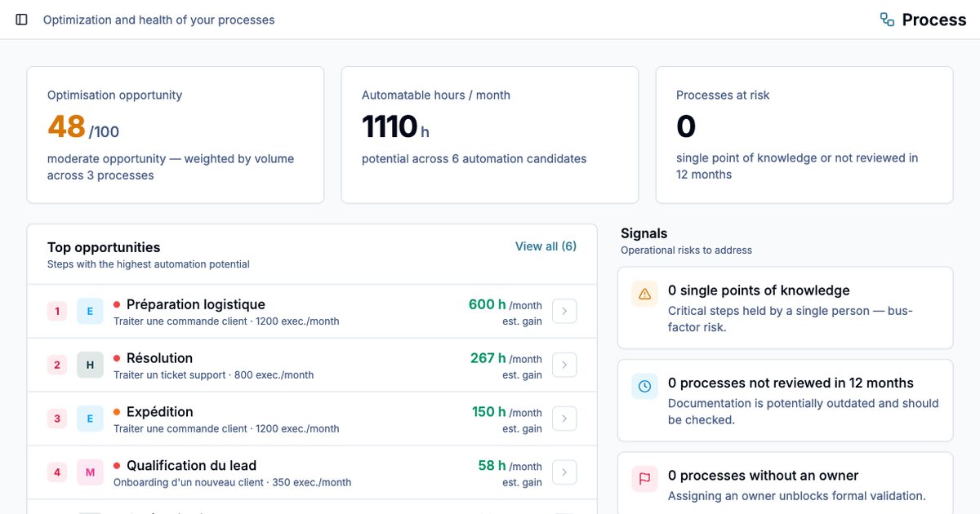Click the Process logo icon
980x514 pixels.
pos(887,20)
